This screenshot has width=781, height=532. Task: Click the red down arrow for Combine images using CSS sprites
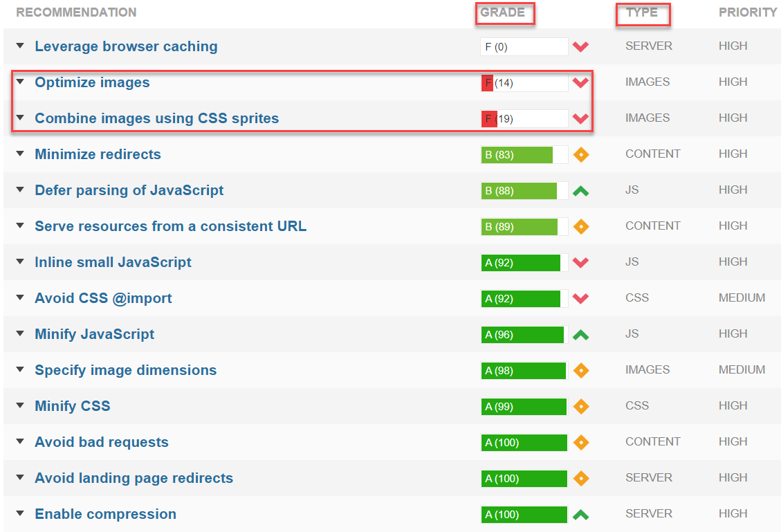point(580,118)
